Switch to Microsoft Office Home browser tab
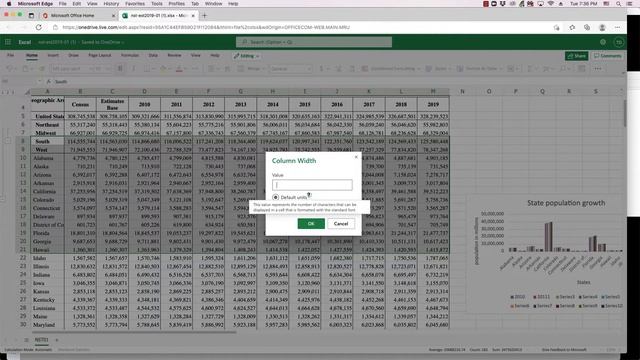Screen dimensions: 640x360 tap(80, 16)
